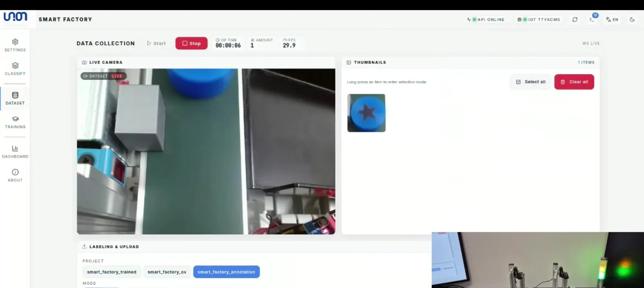
Task: Click the "Long-press an item" hint text
Action: tap(386, 82)
